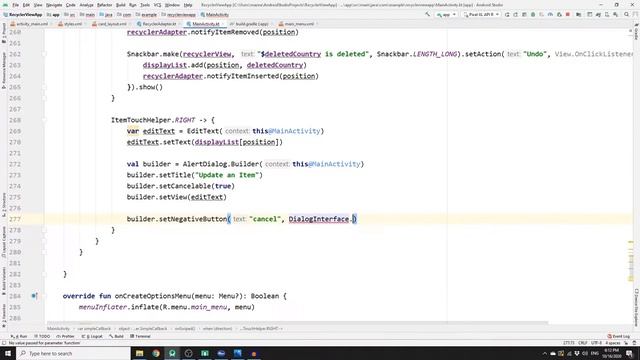Image resolution: width=640 pixels, height=360 pixels.
Task: Click the Apply Changes and Restart Activity icon
Action: click(516, 15)
